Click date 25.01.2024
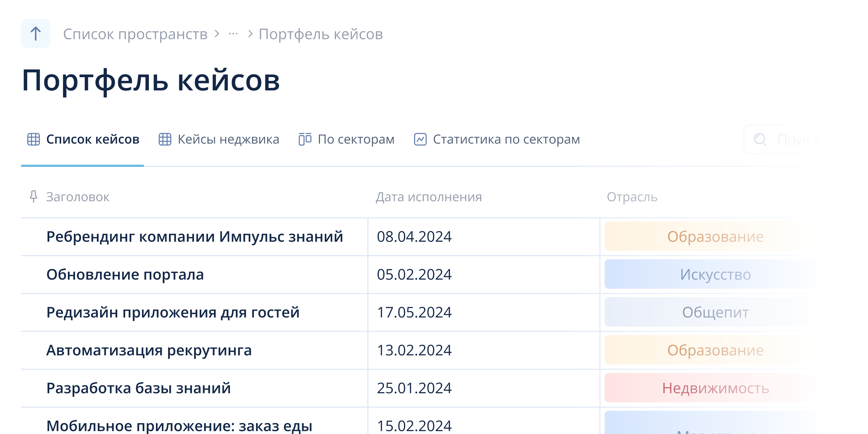 (414, 388)
